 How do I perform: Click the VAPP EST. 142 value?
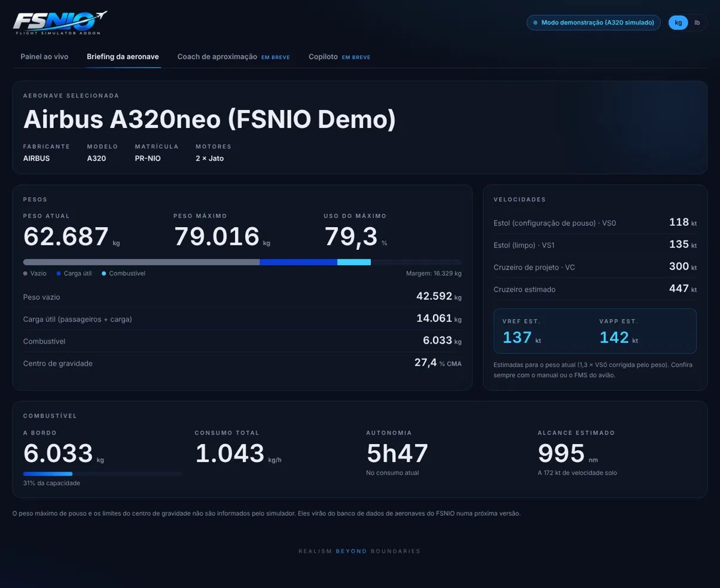pyautogui.click(x=614, y=338)
